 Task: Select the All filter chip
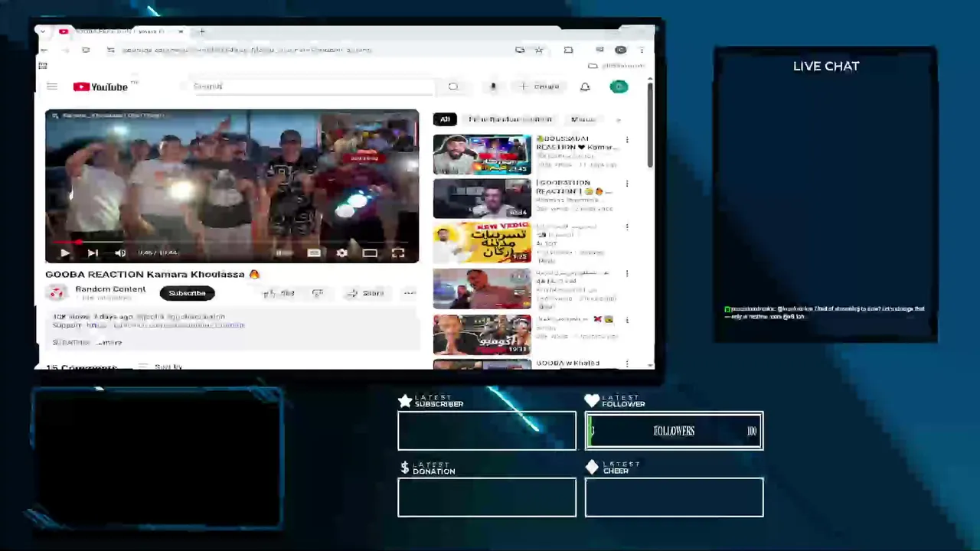click(445, 119)
